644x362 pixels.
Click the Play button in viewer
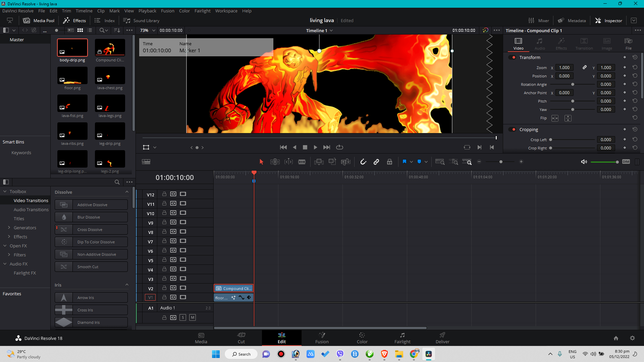click(x=315, y=147)
